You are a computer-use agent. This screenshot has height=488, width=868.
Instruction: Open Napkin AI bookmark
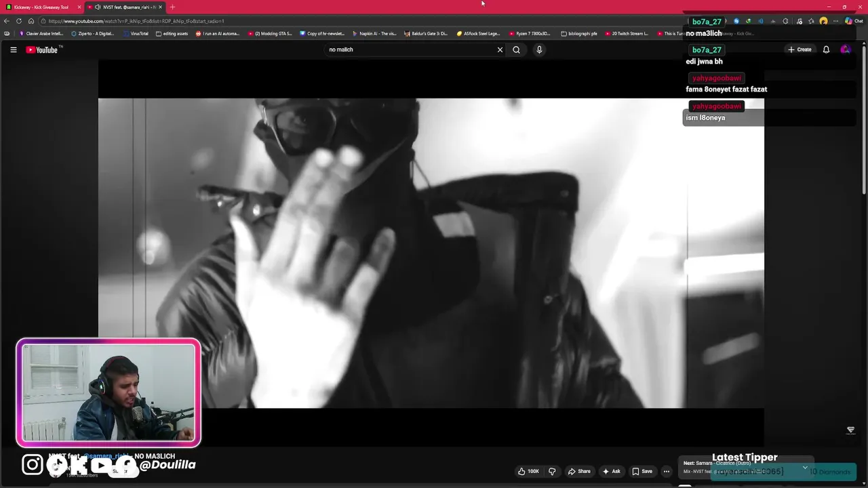(x=374, y=33)
